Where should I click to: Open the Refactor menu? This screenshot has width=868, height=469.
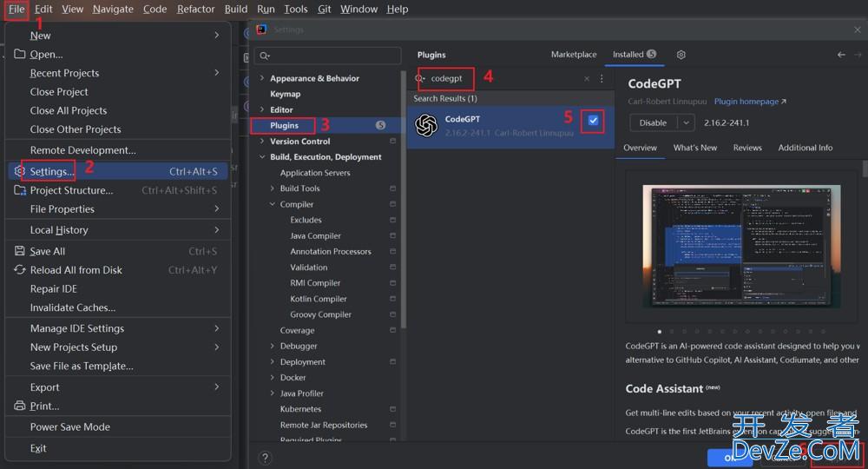(195, 9)
